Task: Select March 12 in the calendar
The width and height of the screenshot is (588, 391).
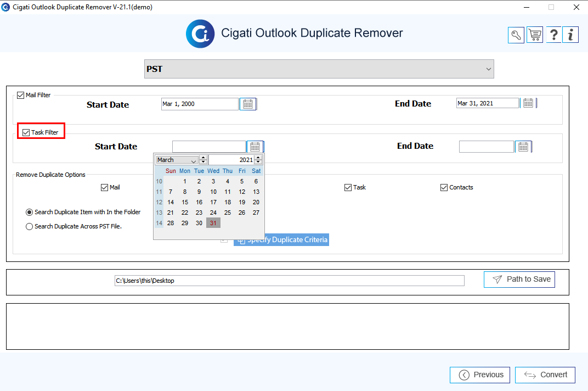Action: 242,192
